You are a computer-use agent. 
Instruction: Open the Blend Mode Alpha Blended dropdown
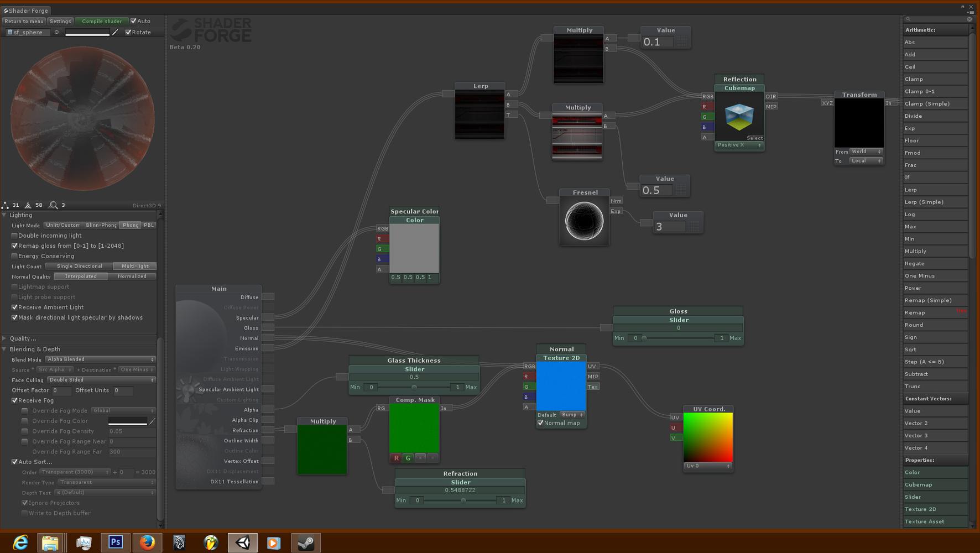point(101,359)
